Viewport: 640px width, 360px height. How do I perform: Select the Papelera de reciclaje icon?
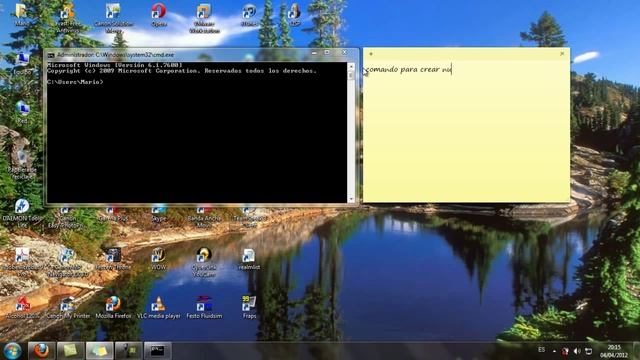coord(22,165)
